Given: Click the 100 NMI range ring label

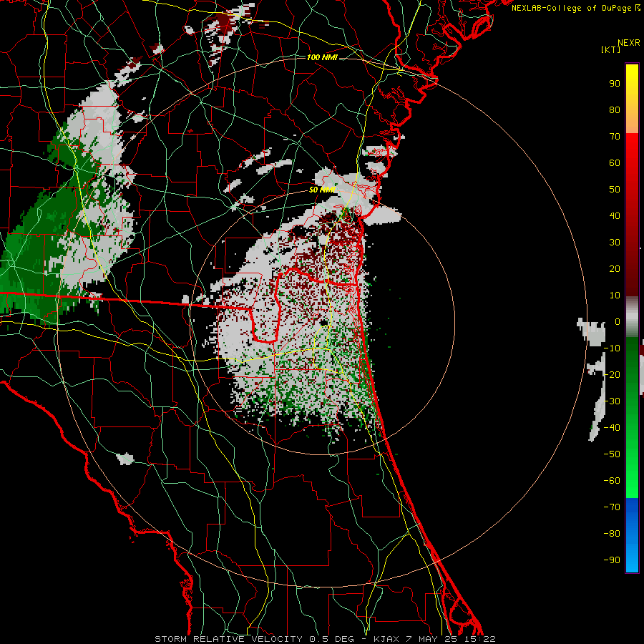Looking at the screenshot, I should pyautogui.click(x=322, y=57).
